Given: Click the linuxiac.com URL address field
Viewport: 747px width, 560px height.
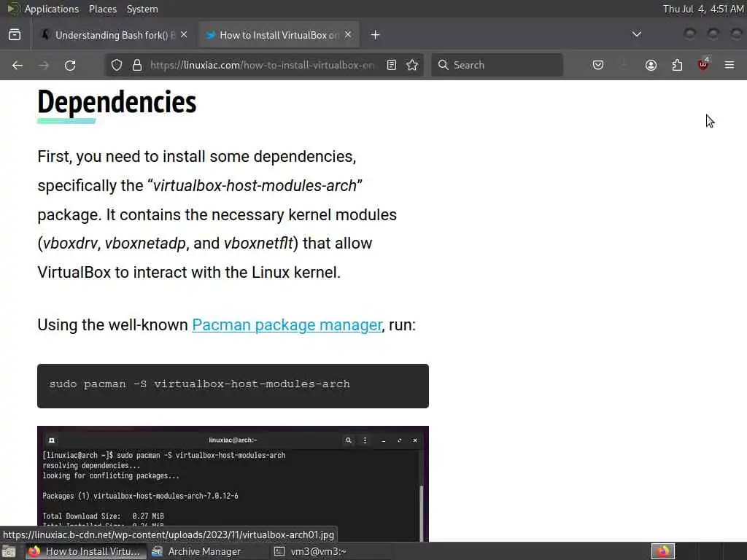Looking at the screenshot, I should 262,65.
